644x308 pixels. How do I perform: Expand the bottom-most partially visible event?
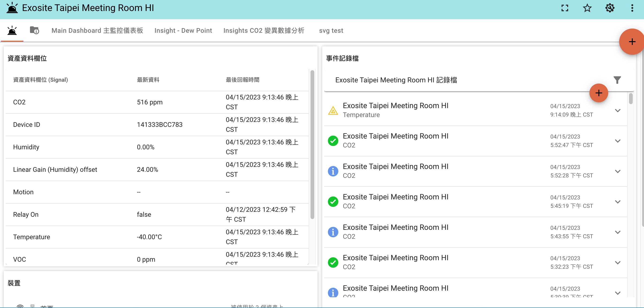618,293
